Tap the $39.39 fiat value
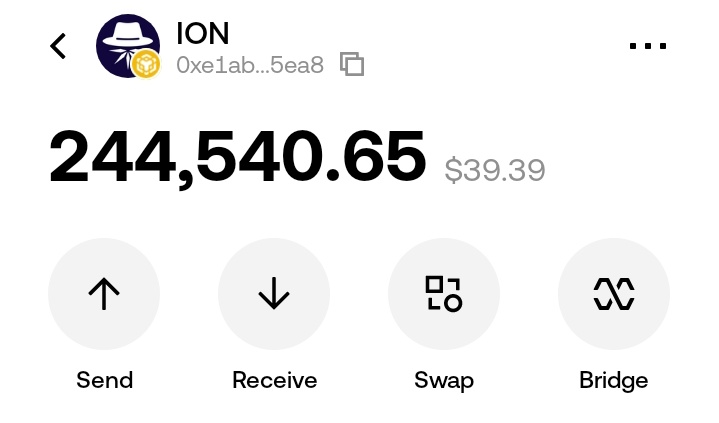The image size is (719, 423). [x=495, y=170]
